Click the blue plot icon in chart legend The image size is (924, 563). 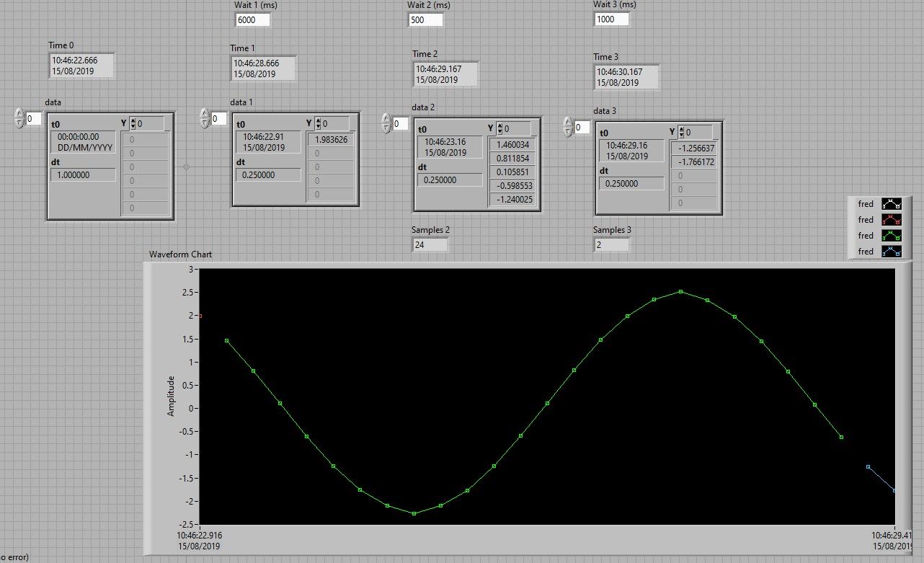[891, 252]
